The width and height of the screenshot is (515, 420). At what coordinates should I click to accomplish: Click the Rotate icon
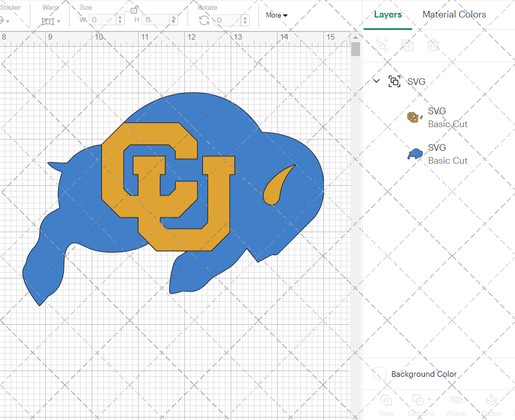click(204, 21)
